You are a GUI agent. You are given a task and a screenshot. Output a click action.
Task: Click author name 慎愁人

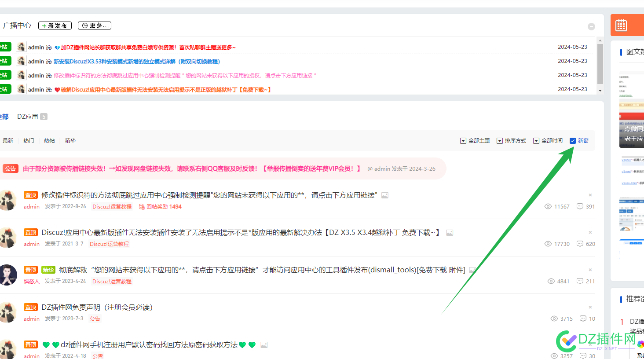pos(32,282)
